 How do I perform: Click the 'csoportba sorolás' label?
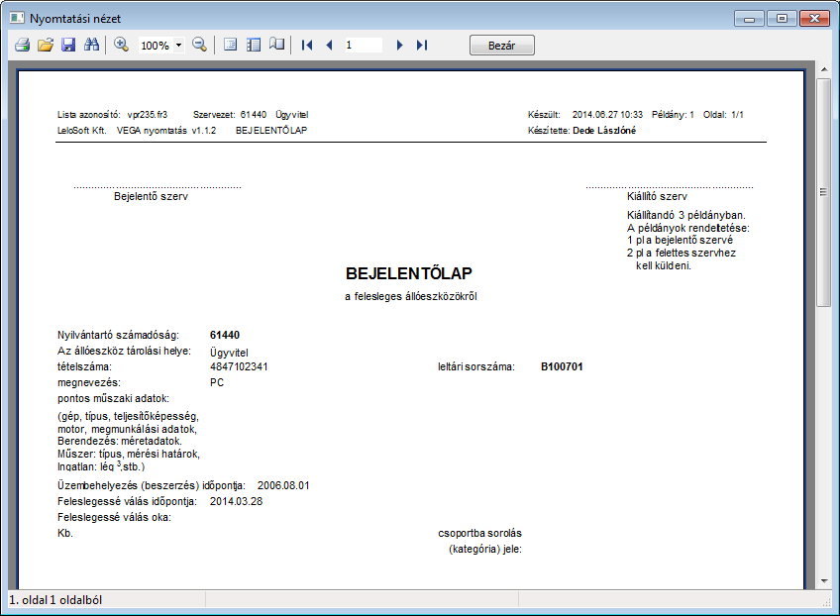(480, 534)
